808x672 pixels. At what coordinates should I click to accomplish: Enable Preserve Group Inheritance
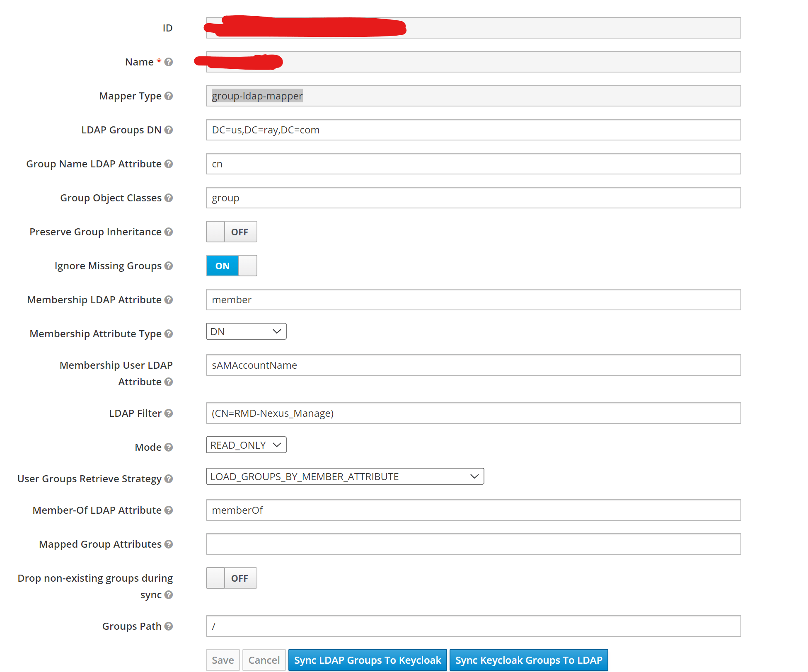pyautogui.click(x=231, y=232)
